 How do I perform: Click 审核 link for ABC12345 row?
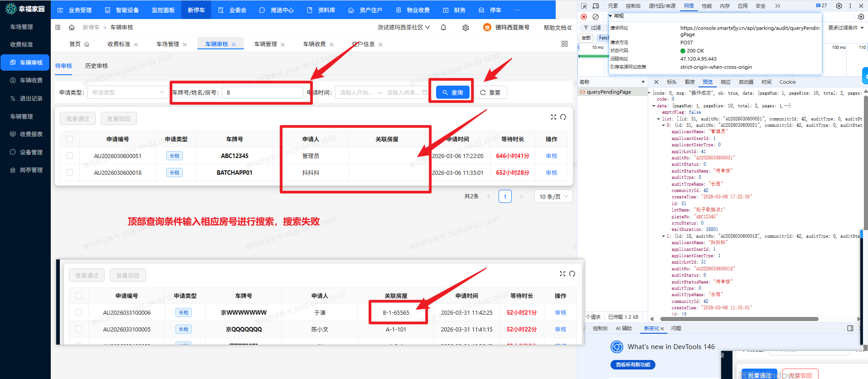(551, 156)
